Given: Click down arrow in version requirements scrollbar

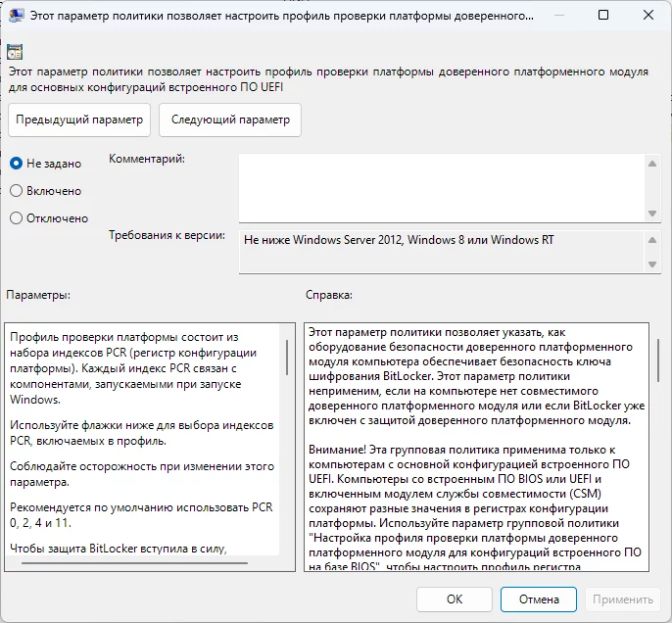Looking at the screenshot, I should 651,264.
